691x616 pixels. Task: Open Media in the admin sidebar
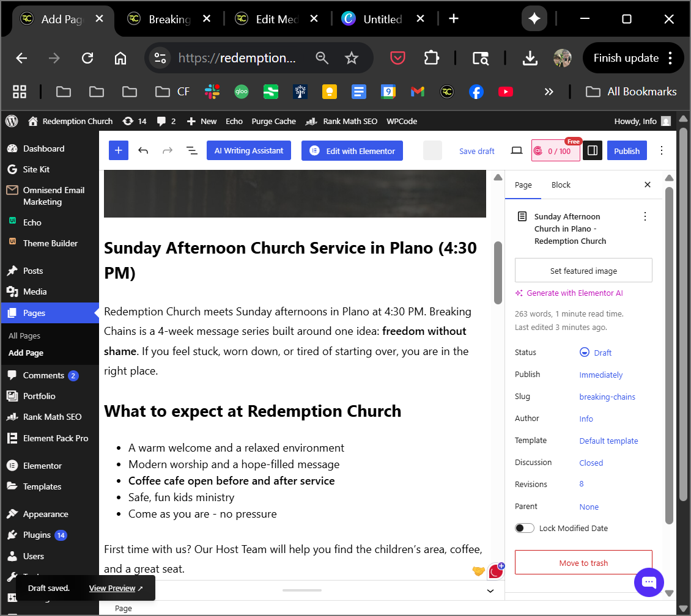pos(35,291)
